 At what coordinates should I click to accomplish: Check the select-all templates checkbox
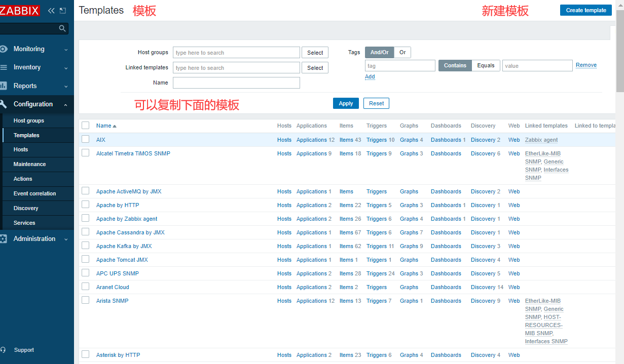click(x=85, y=126)
